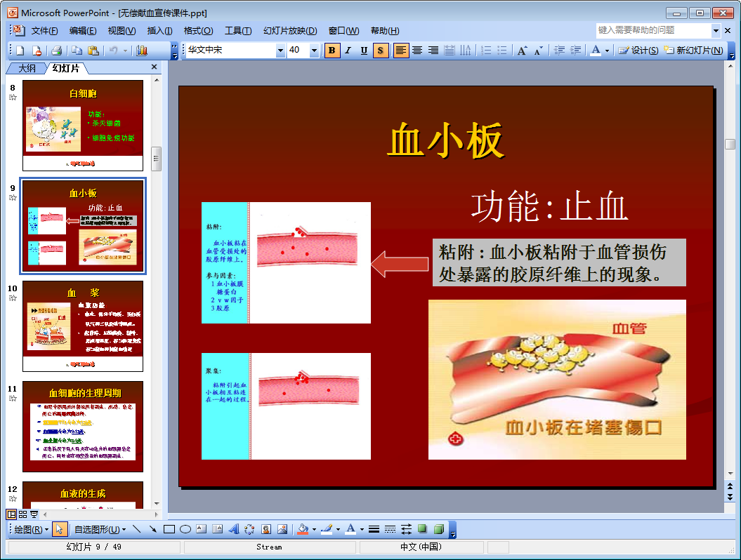741x560 pixels.
Task: Open dash style options
Action: click(x=390, y=529)
